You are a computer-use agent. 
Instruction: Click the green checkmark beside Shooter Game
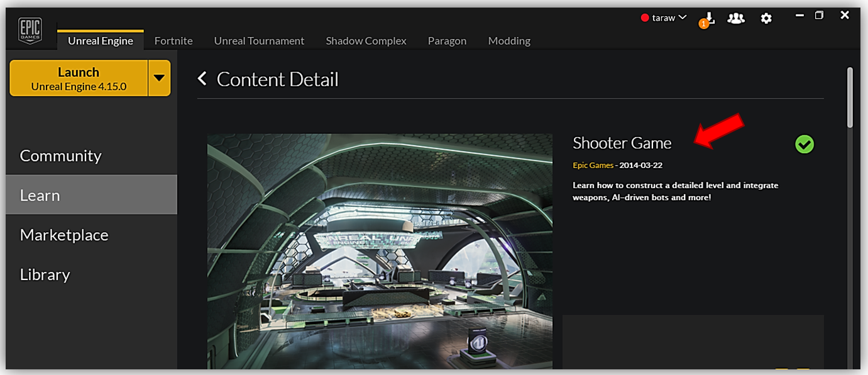coord(804,145)
